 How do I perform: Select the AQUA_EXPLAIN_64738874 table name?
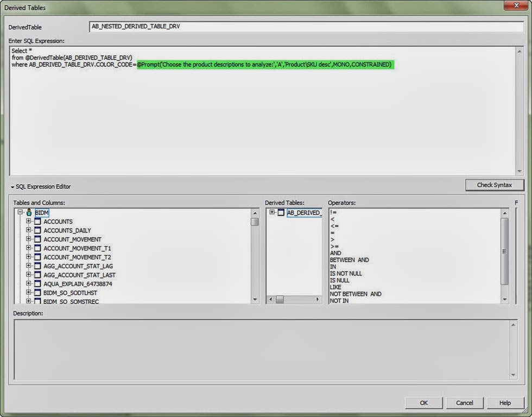tap(78, 283)
